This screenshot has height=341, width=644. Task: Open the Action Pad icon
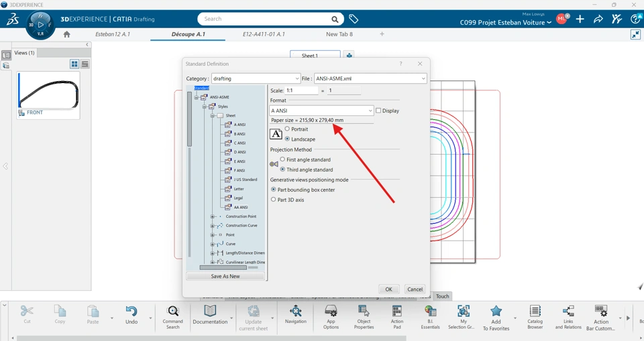pos(396,311)
